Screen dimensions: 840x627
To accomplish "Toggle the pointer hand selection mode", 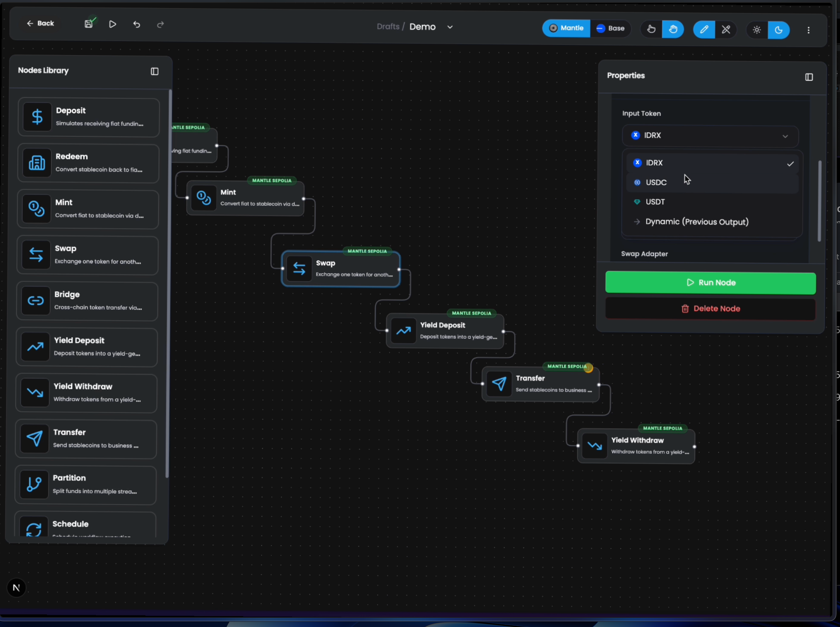I will 651,29.
